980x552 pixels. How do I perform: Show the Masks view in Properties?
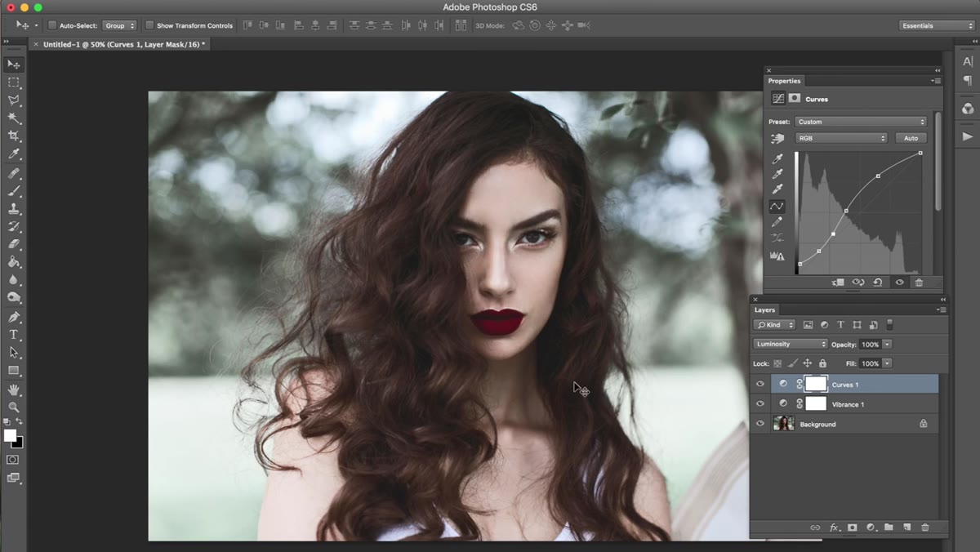pyautogui.click(x=795, y=99)
